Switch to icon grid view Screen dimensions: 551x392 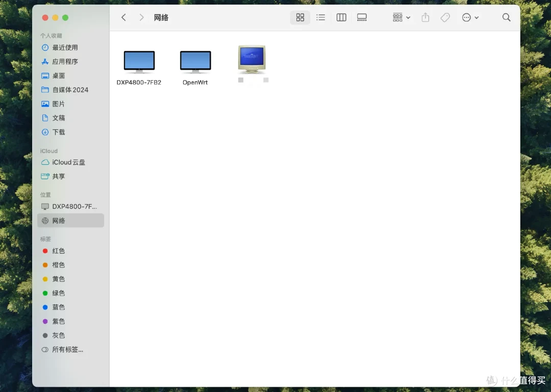pos(300,17)
